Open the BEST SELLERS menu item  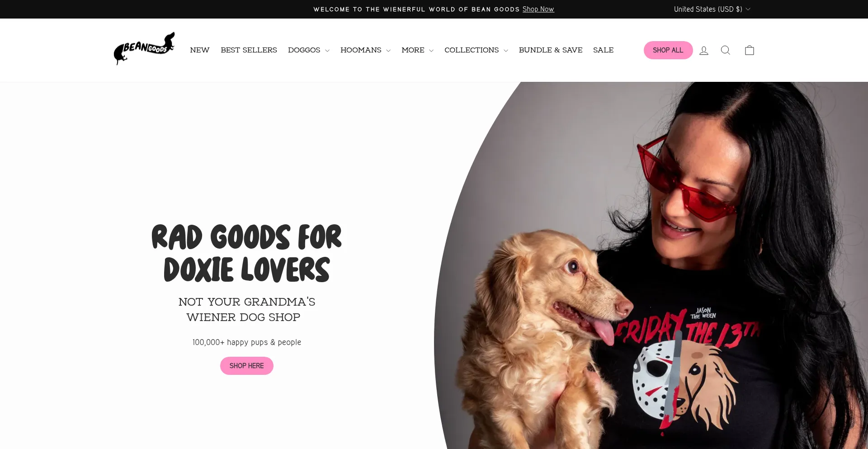tap(249, 50)
